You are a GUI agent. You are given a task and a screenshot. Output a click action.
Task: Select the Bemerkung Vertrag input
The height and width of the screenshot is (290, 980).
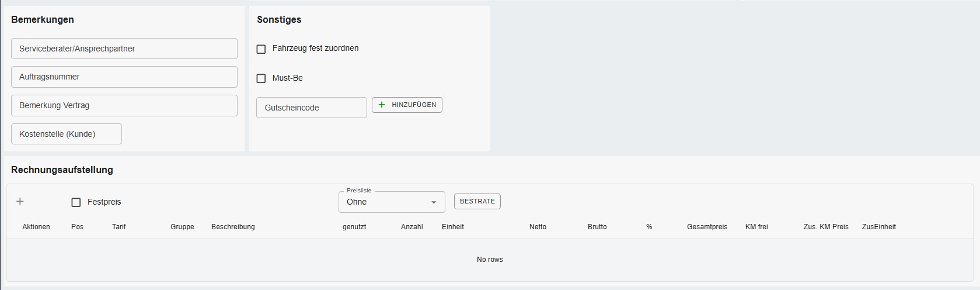click(124, 106)
